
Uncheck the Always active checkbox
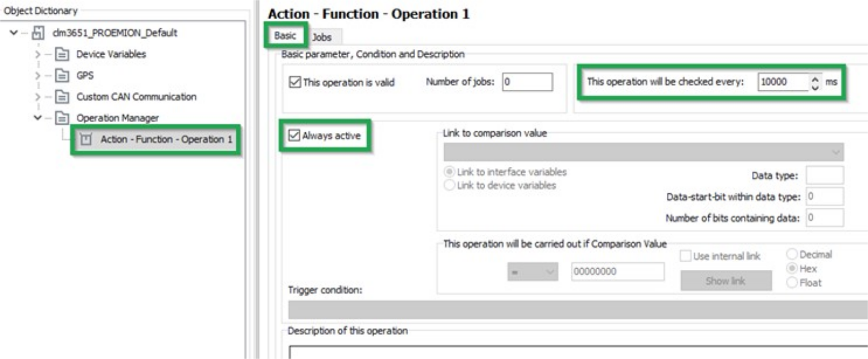click(x=294, y=136)
